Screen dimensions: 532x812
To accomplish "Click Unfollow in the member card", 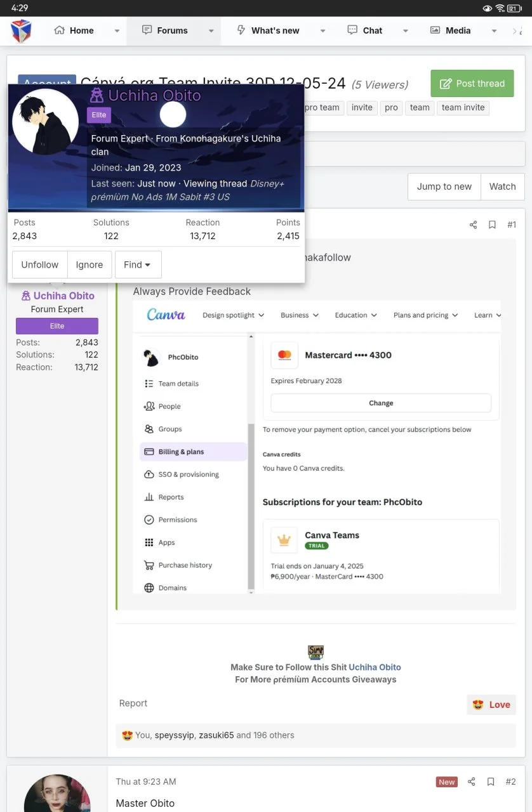I will 40,265.
